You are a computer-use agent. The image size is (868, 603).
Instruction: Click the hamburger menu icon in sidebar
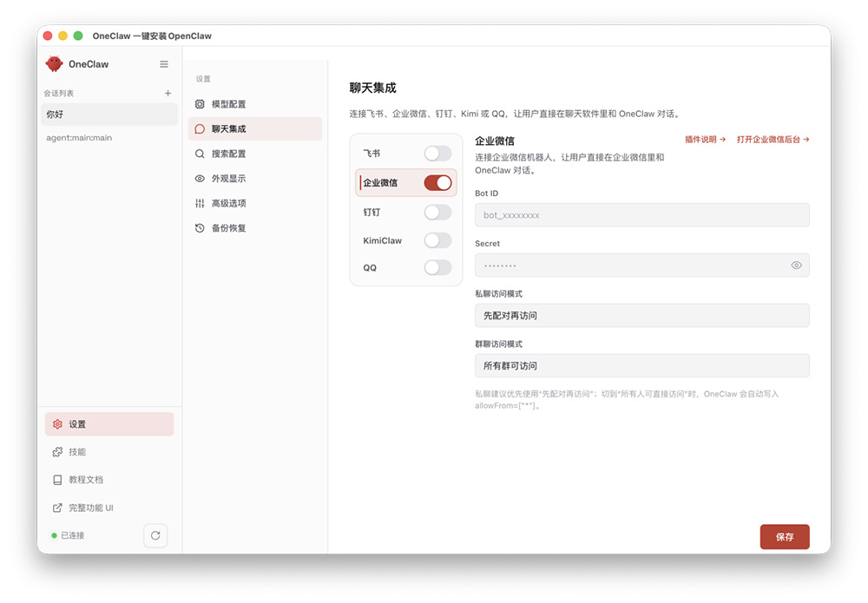pos(164,63)
